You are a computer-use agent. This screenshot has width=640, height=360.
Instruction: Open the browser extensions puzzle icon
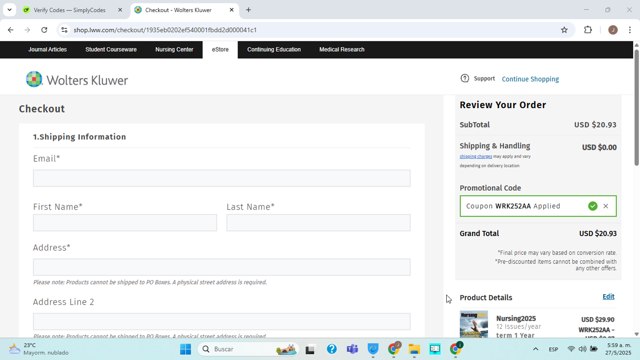click(588, 30)
